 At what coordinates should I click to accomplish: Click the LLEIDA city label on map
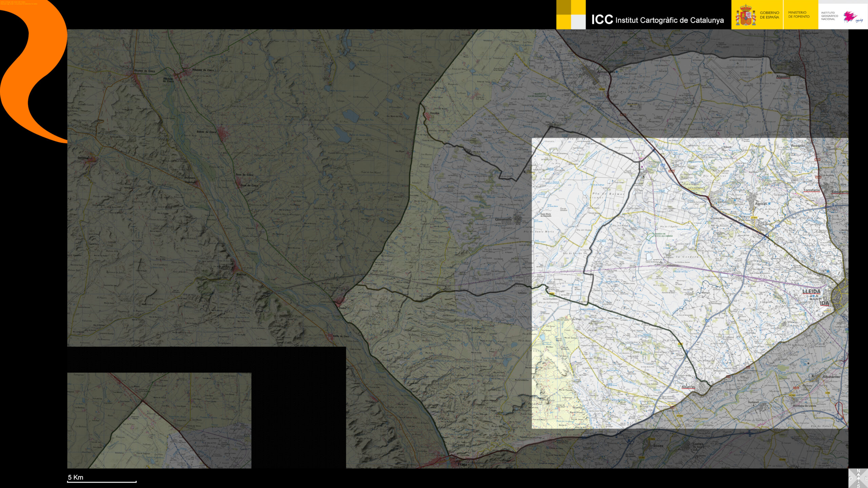[x=811, y=291]
